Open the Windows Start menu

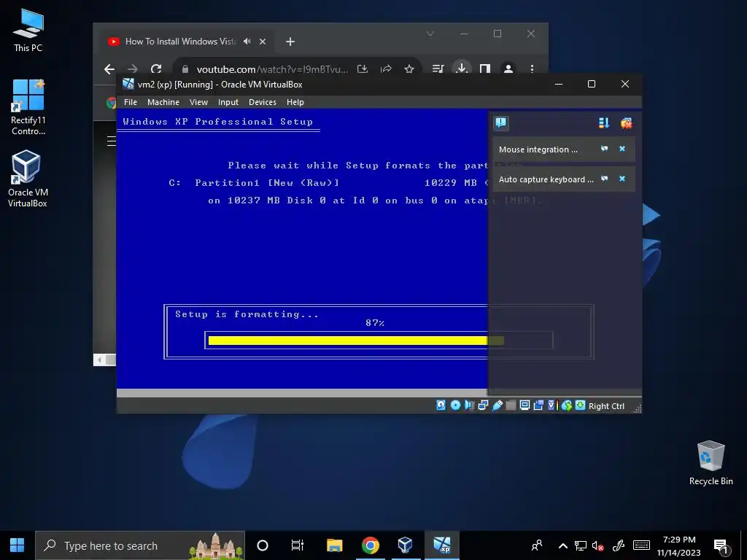coord(18,545)
